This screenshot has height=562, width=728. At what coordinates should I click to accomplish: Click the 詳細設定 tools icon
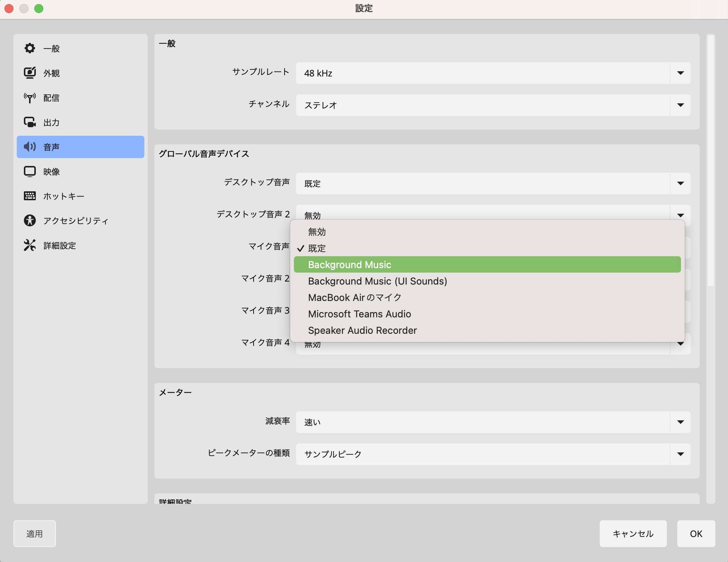pyautogui.click(x=30, y=245)
